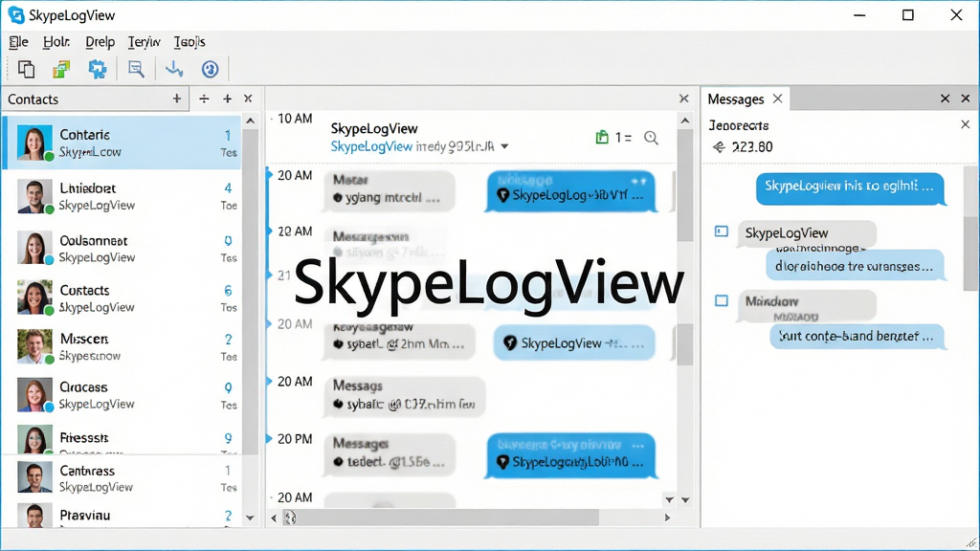980x551 pixels.
Task: Click the Msscen contact avatar
Action: point(34,346)
